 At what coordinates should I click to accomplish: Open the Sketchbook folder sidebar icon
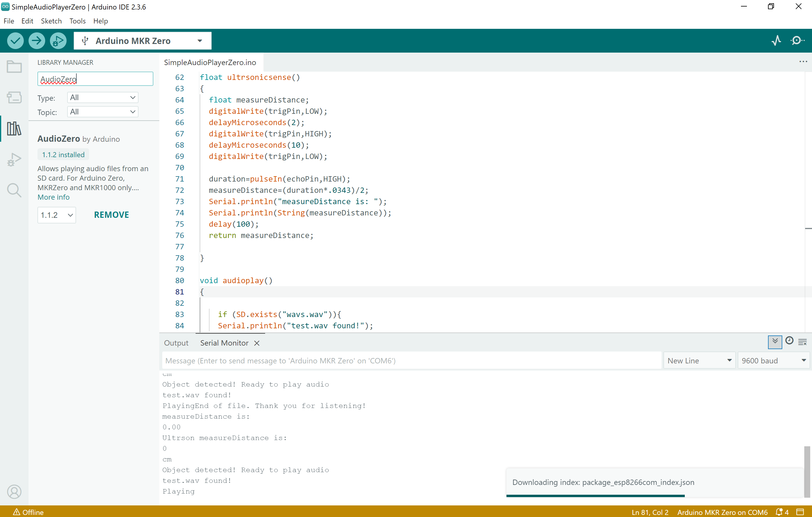[x=14, y=67]
